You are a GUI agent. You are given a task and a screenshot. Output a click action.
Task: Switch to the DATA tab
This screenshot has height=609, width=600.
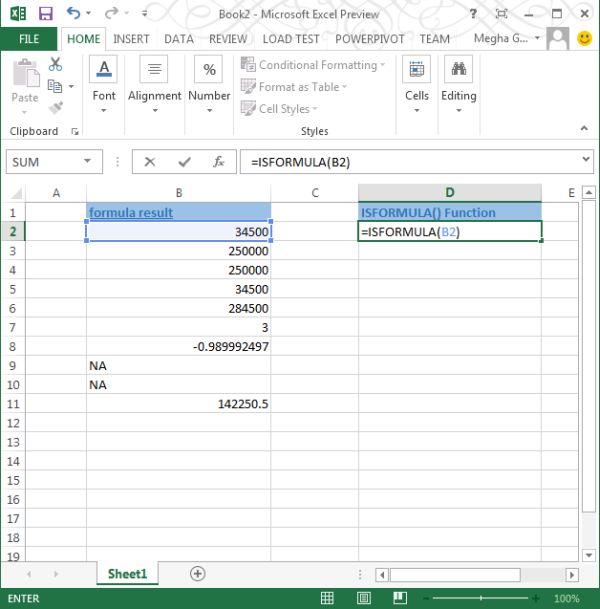179,39
